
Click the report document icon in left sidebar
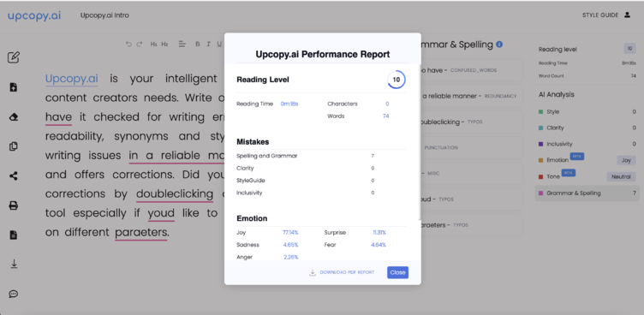pyautogui.click(x=14, y=235)
